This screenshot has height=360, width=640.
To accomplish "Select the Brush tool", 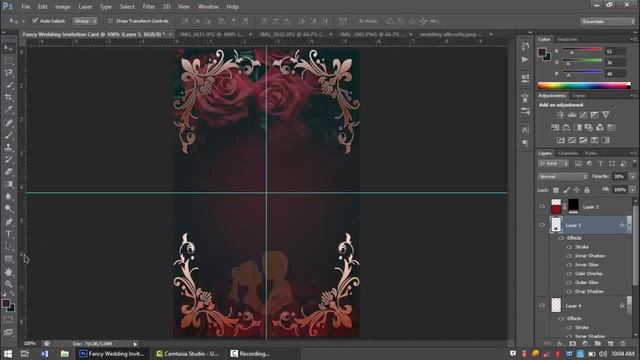I will pos(9,135).
